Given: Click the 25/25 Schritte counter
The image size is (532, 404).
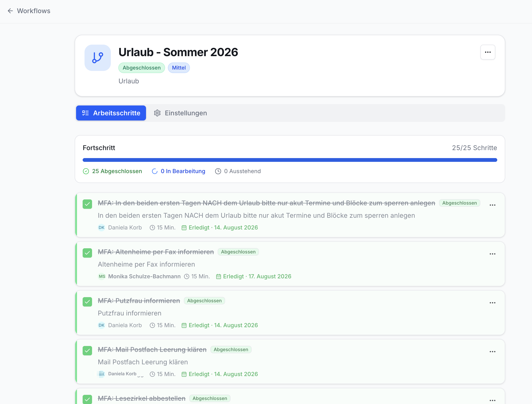Looking at the screenshot, I should 474,148.
